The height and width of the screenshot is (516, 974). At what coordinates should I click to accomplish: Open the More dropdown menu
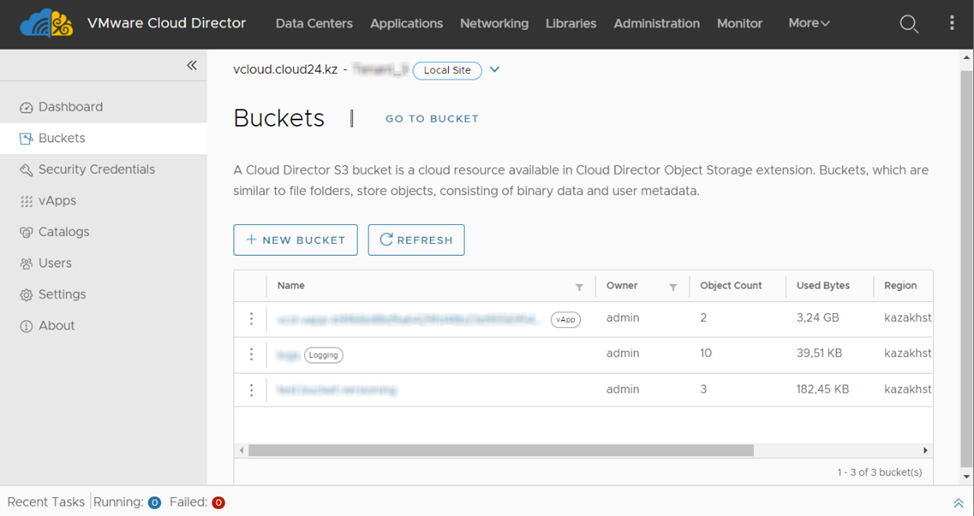click(808, 23)
